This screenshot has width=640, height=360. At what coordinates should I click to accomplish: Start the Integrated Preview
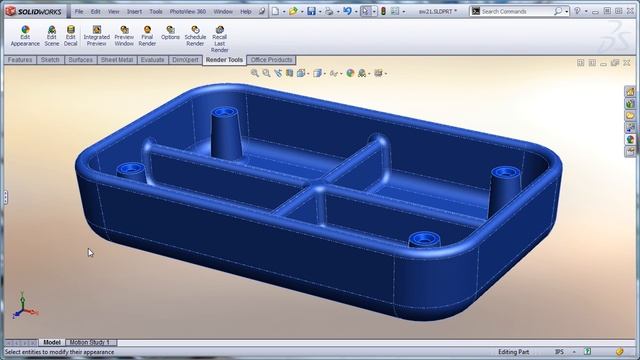tap(97, 36)
